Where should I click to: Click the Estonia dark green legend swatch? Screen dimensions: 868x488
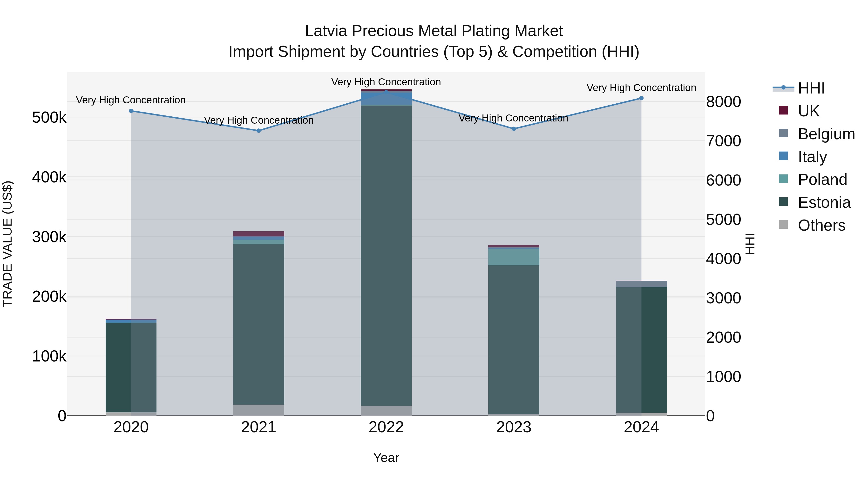pos(783,201)
